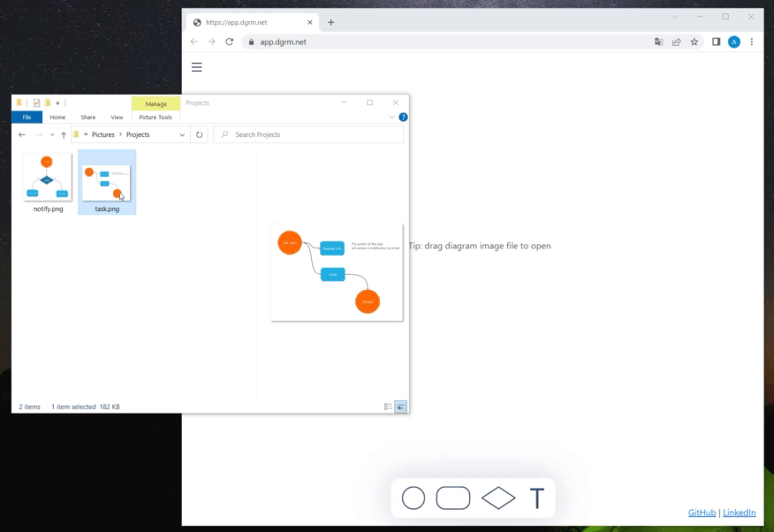774x532 pixels.
Task: Open the hamburger menu in dgrm app
Action: (196, 67)
